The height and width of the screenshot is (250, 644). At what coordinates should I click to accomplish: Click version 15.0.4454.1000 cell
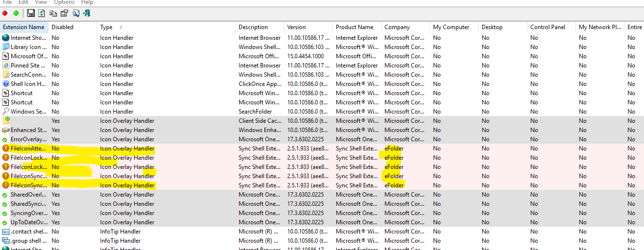coord(305,56)
